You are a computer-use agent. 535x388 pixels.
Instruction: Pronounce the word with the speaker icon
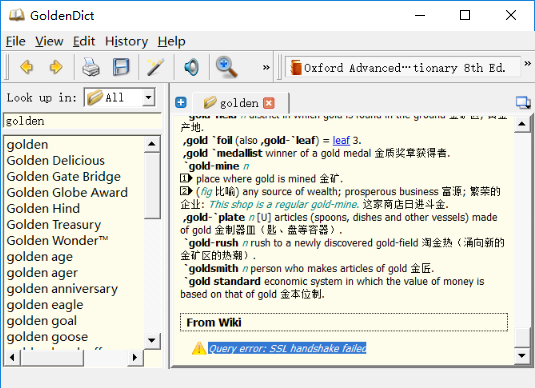[191, 67]
